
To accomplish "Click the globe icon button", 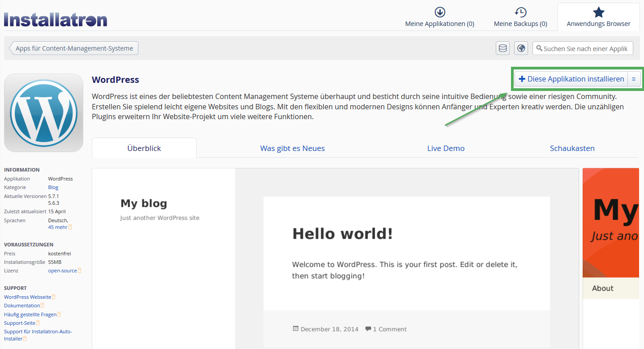I will click(x=521, y=48).
